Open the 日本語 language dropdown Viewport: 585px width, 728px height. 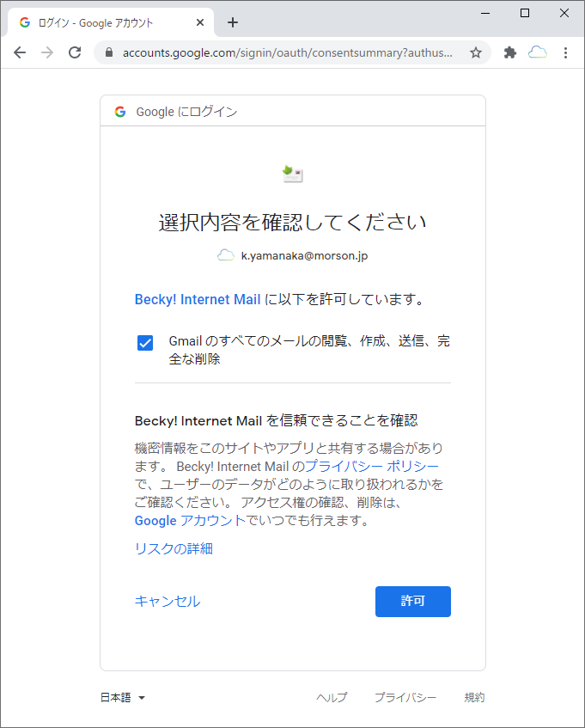(x=123, y=698)
